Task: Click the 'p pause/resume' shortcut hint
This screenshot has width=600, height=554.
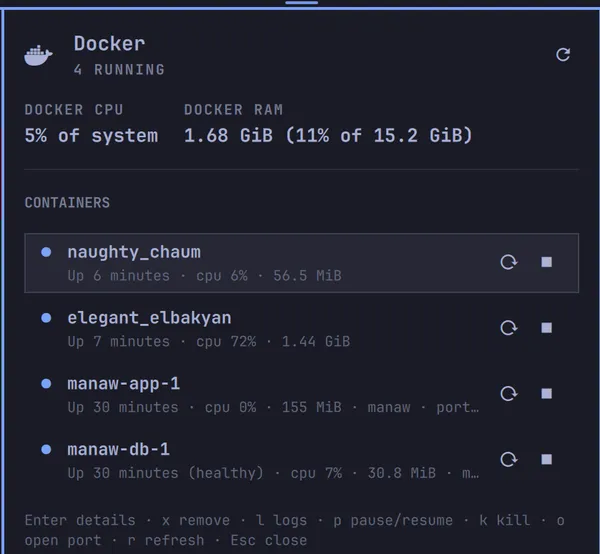Action: click(393, 521)
